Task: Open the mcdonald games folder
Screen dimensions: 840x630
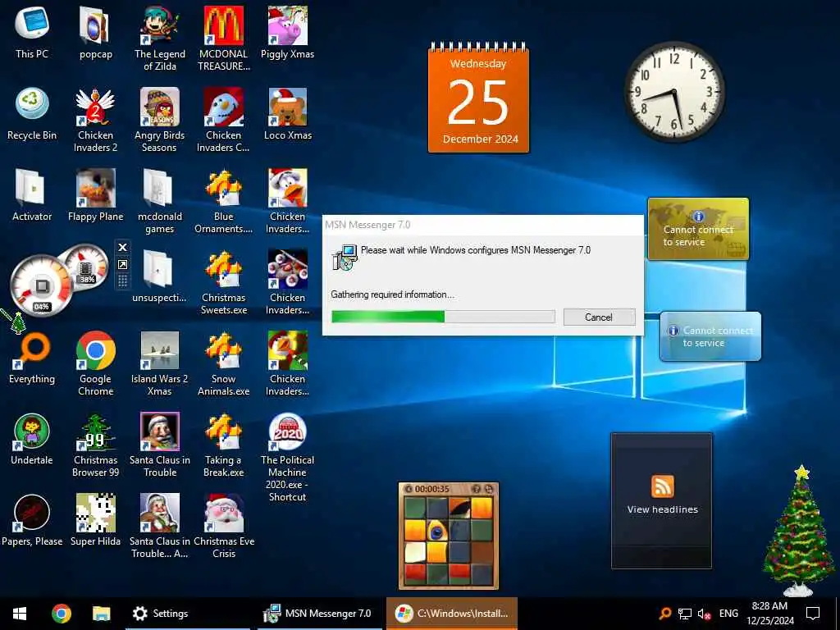Action: coord(160,200)
